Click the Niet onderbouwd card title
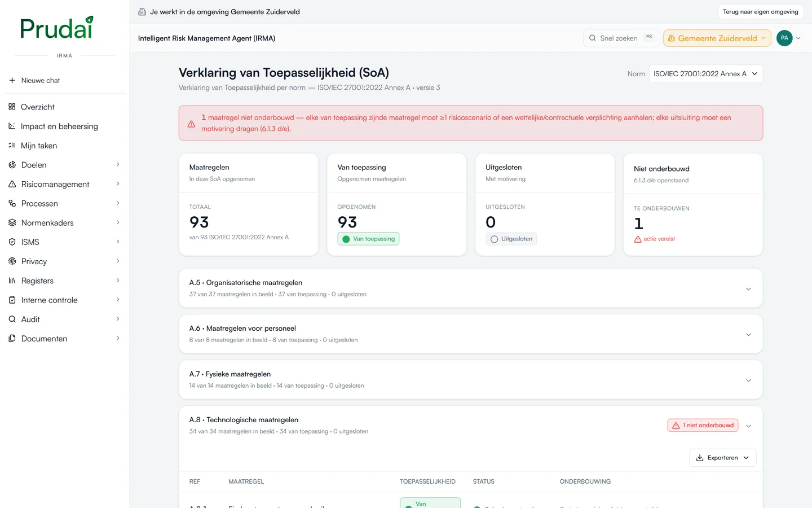This screenshot has height=508, width=812. [x=661, y=169]
